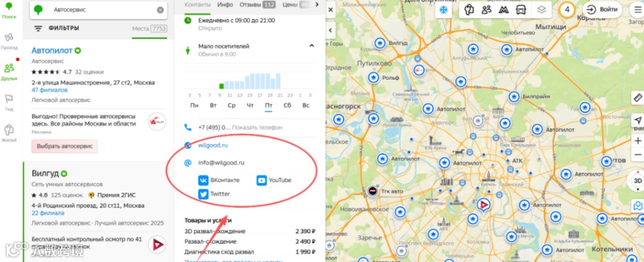644x262 pixels.
Task: Select Вс in attendance chart
Action: (x=305, y=105)
